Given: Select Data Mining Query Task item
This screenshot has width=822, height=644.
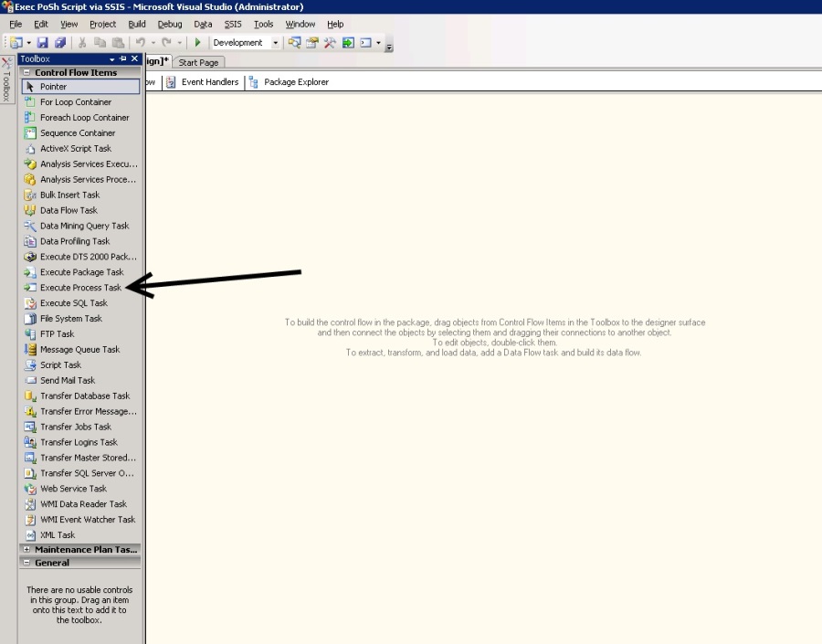Looking at the screenshot, I should [80, 226].
